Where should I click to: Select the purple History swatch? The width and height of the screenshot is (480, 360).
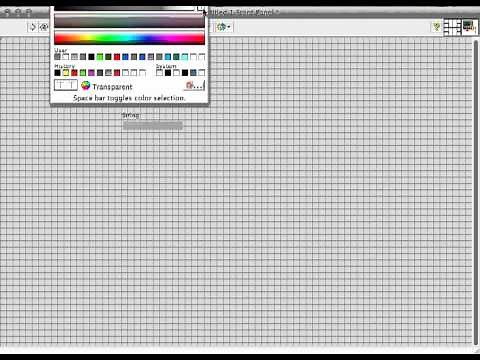point(91,73)
